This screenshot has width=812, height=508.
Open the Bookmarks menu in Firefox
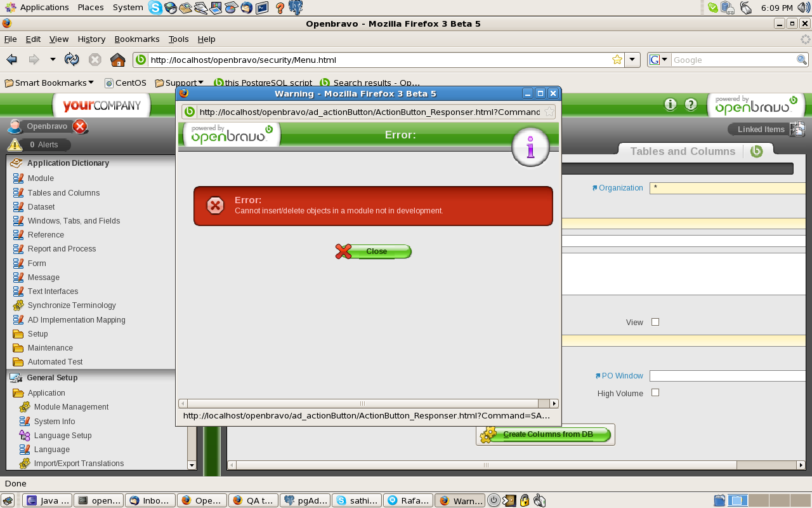[x=137, y=39]
